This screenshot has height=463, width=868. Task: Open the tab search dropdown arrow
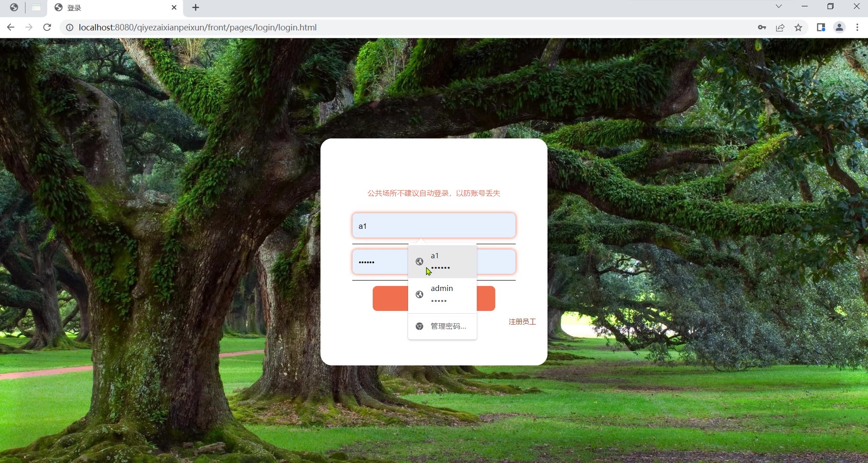778,6
